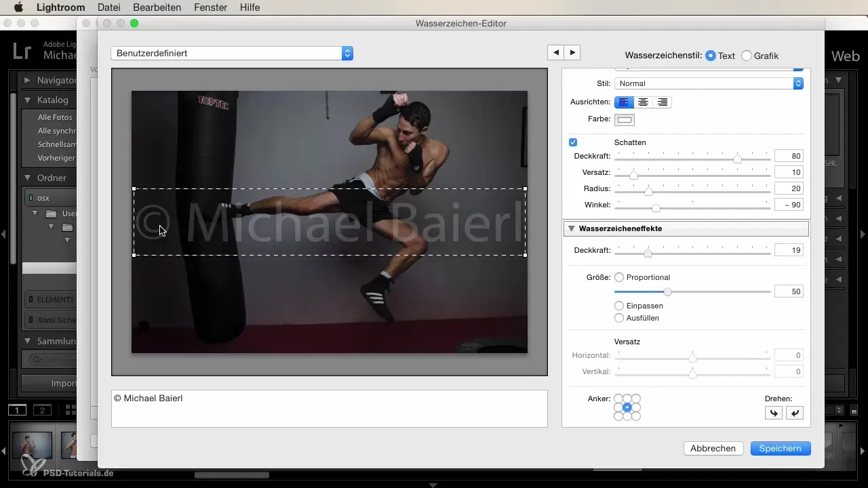Viewport: 868px width, 488px height.
Task: Switch to second window display 2
Action: [x=42, y=410]
